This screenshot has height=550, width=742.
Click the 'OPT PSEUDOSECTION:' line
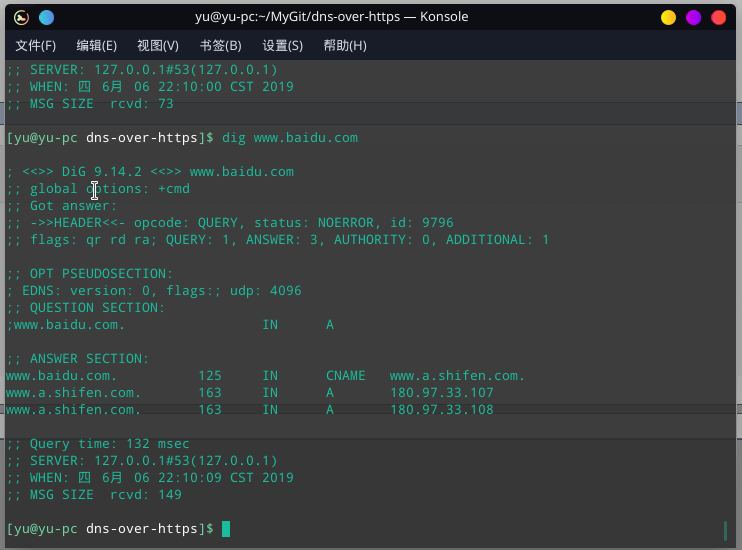[x=90, y=274]
